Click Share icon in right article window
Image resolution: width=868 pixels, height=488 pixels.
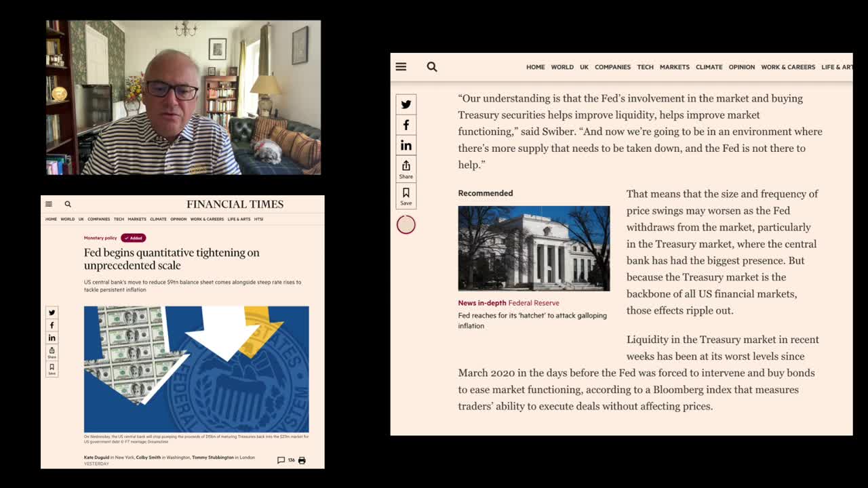tap(406, 169)
